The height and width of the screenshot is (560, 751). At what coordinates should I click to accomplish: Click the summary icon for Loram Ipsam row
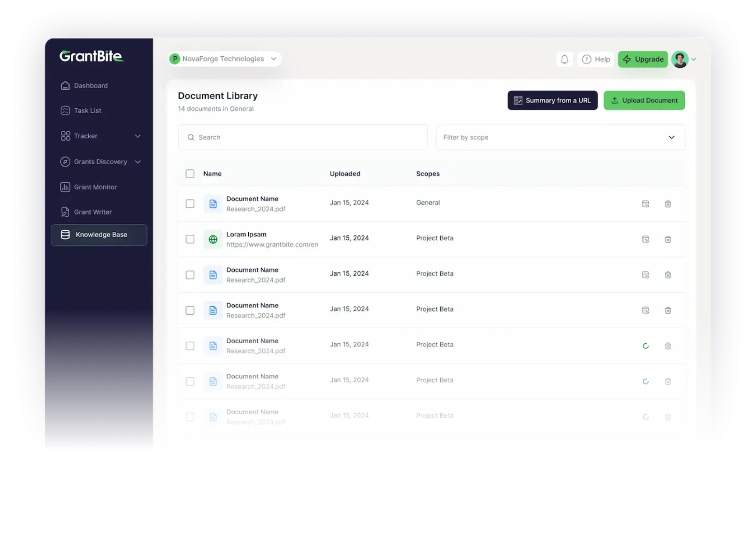pyautogui.click(x=645, y=239)
